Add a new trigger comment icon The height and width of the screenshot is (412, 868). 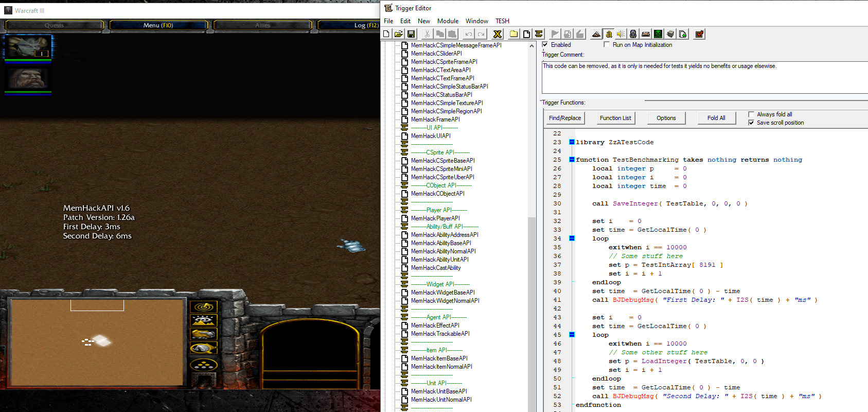539,34
